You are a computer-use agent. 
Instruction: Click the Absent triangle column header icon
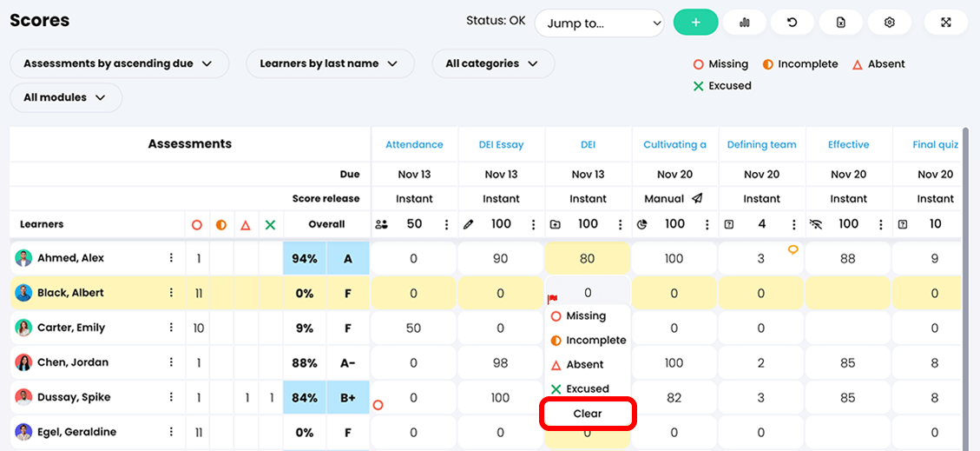pos(246,224)
